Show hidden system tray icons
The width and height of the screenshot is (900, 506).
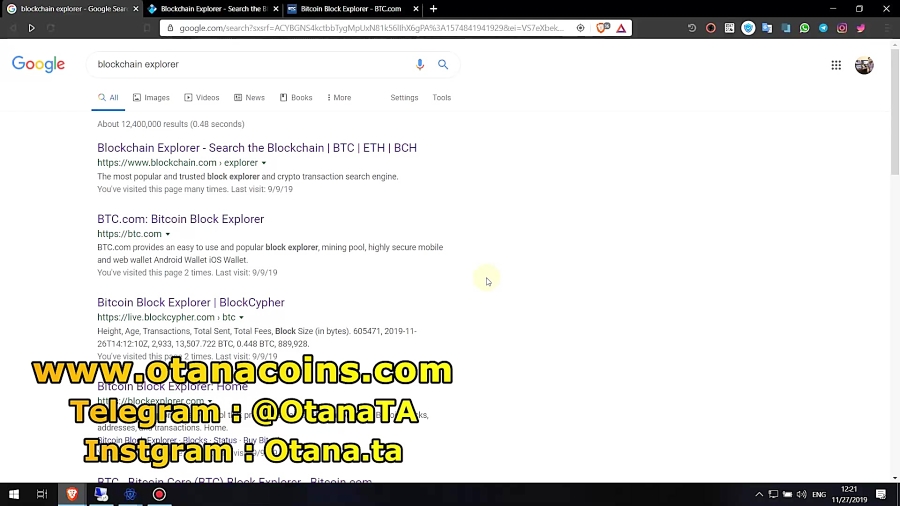759,494
